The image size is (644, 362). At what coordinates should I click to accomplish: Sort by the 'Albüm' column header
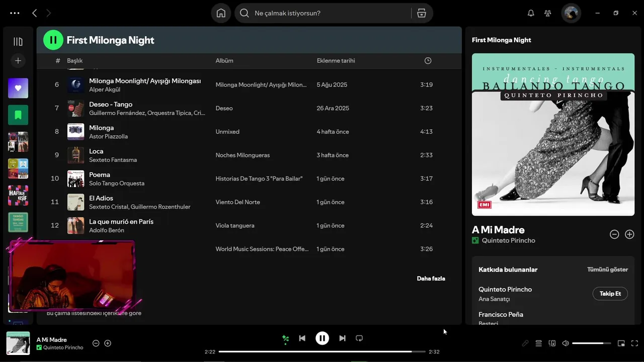click(224, 61)
